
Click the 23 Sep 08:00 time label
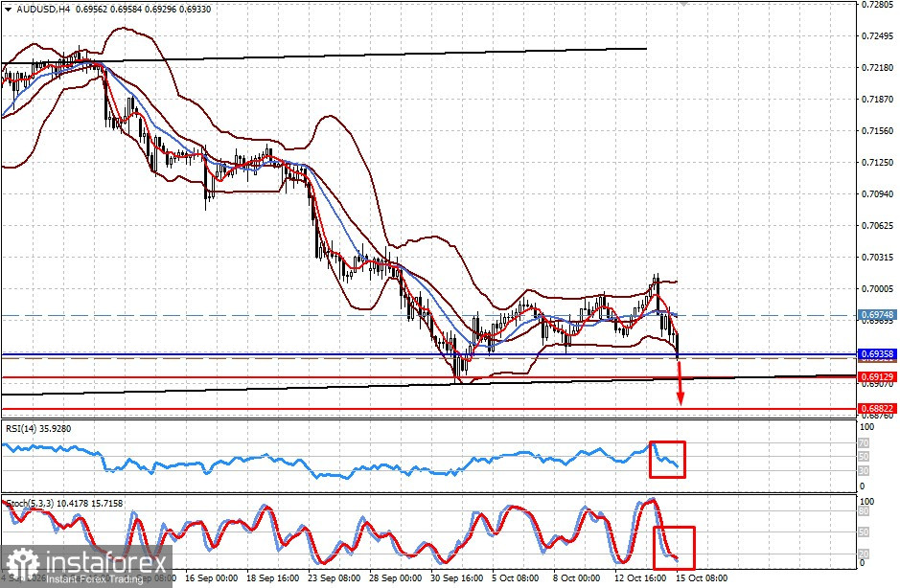click(x=335, y=578)
